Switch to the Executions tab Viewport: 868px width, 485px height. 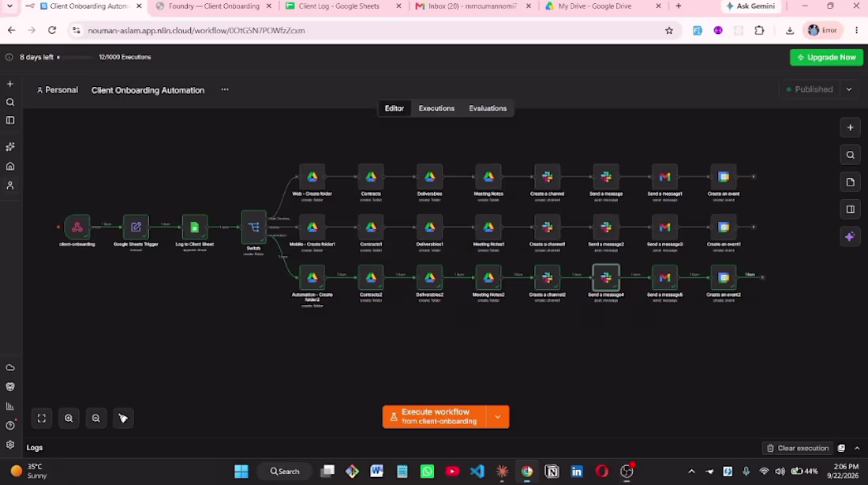tap(436, 108)
